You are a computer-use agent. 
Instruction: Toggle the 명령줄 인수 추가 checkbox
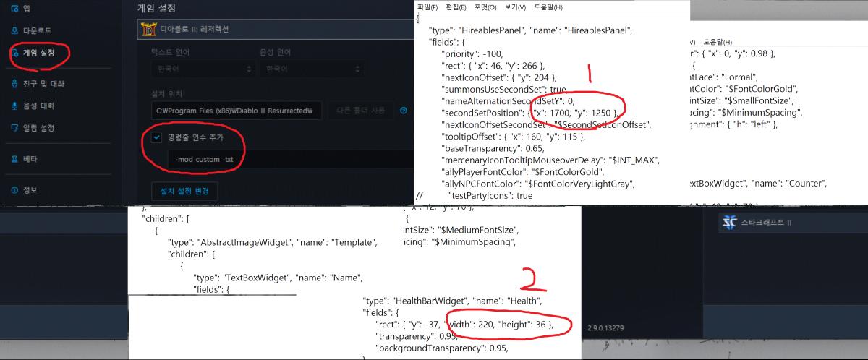click(x=156, y=137)
